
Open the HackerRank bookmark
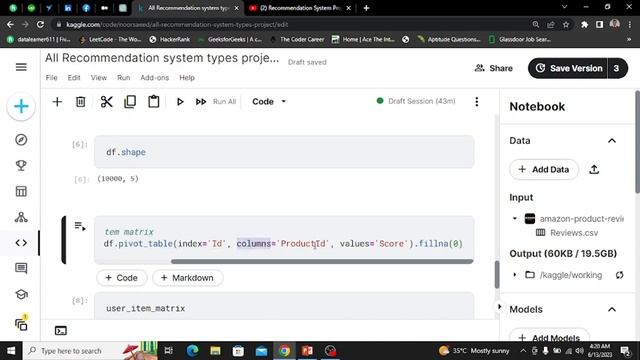[170, 39]
